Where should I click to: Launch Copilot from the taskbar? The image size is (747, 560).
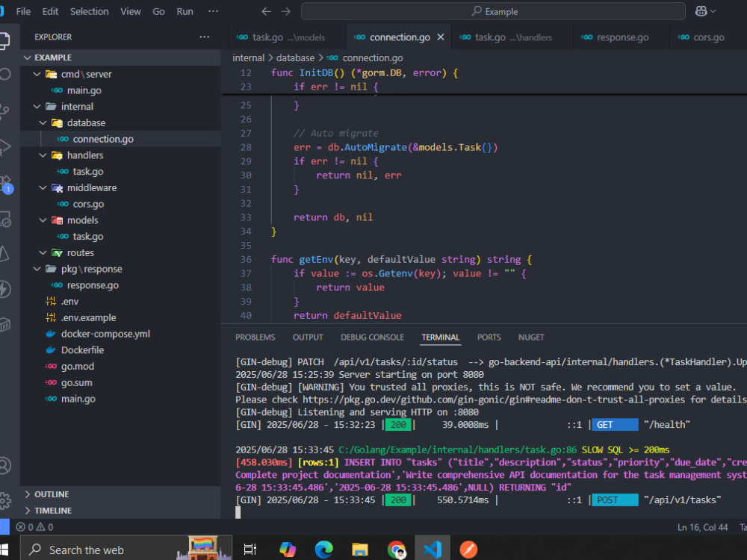click(x=288, y=549)
